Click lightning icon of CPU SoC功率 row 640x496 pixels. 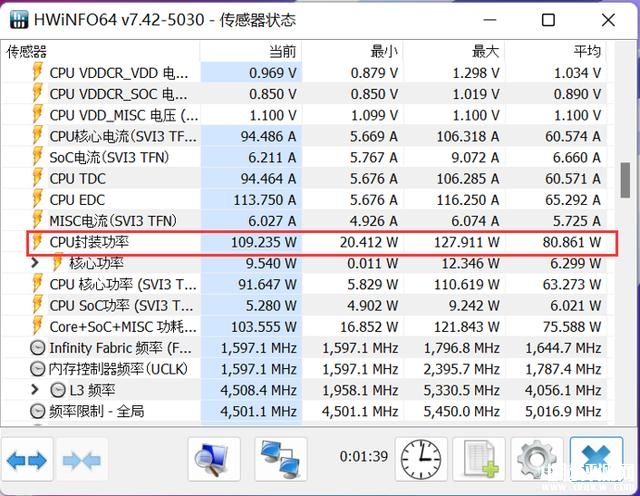[38, 305]
